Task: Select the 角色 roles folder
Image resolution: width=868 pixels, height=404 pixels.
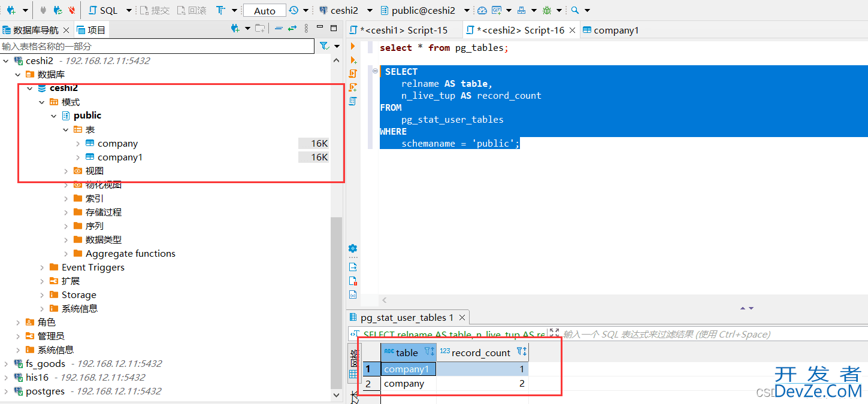Action: point(47,322)
